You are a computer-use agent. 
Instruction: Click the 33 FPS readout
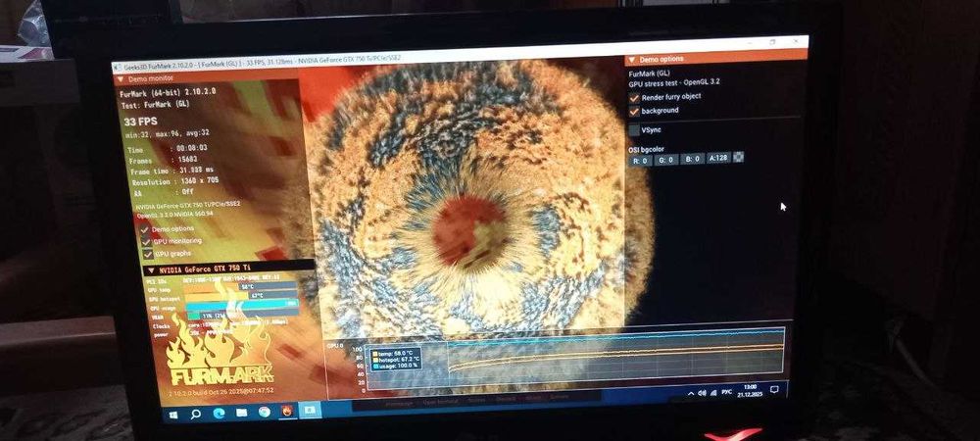[140, 122]
